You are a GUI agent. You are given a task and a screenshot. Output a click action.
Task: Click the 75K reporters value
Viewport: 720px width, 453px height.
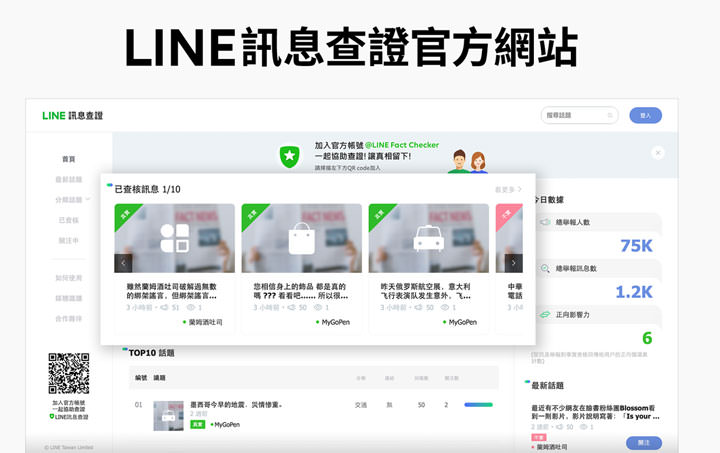636,246
